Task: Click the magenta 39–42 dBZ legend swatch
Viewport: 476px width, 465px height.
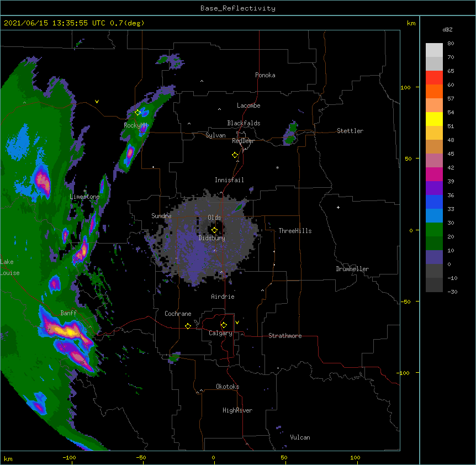Action: click(434, 174)
